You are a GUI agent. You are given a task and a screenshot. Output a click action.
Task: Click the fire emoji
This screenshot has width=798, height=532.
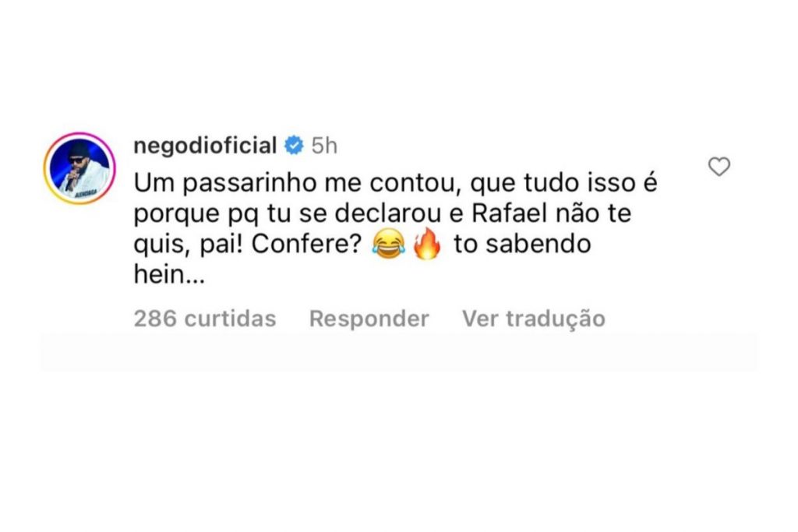[x=426, y=245]
